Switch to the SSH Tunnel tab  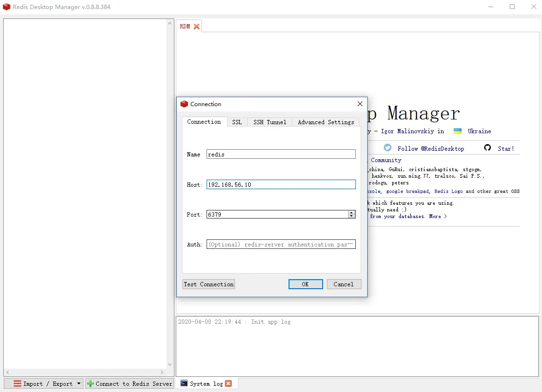click(x=270, y=122)
